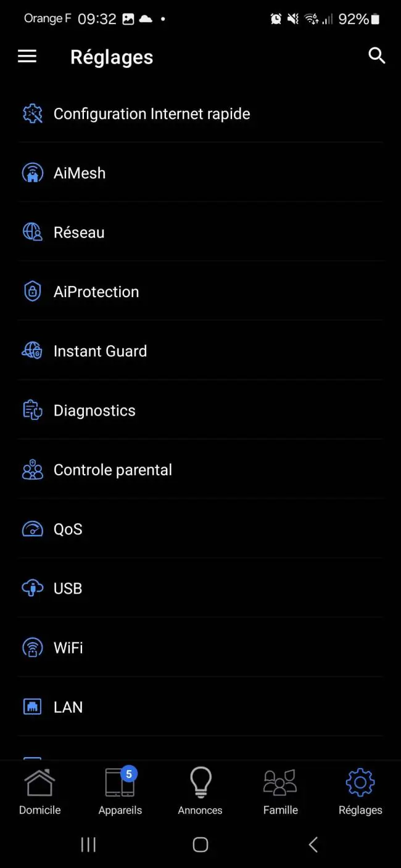This screenshot has height=868, width=401.
Task: Switch to the Domicile tab
Action: coord(40,792)
